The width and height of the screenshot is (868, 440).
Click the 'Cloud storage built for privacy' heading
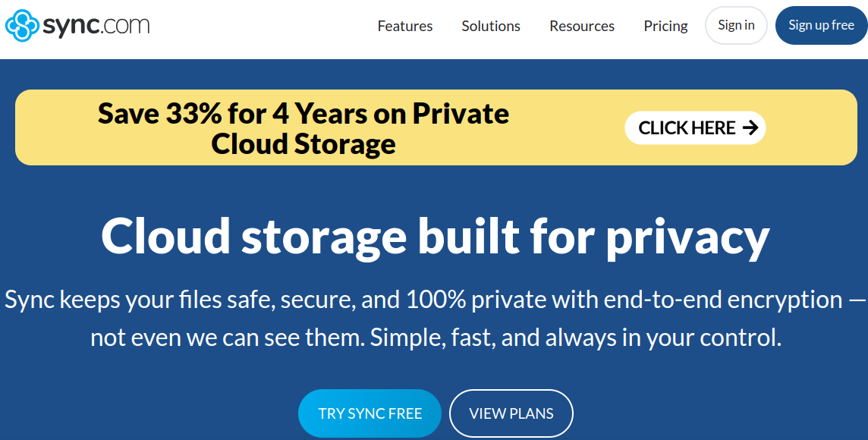[435, 236]
